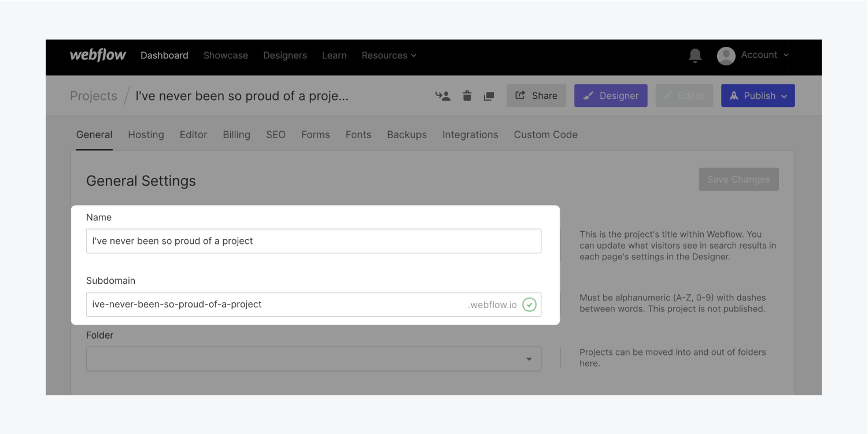This screenshot has width=868, height=434.
Task: Click the duplicate project icon
Action: (489, 96)
